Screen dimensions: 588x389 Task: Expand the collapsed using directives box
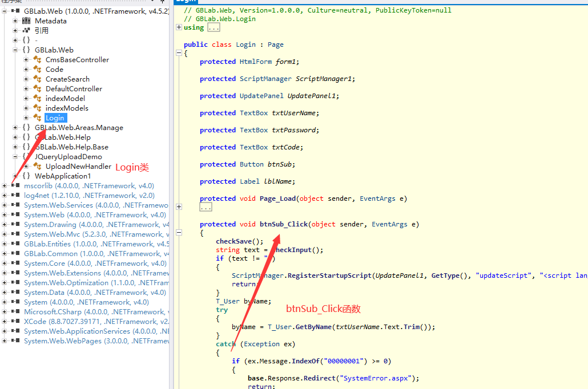click(x=214, y=27)
